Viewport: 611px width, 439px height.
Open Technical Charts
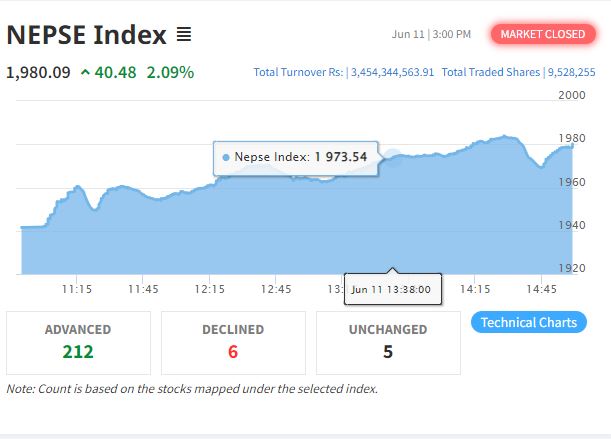(528, 322)
